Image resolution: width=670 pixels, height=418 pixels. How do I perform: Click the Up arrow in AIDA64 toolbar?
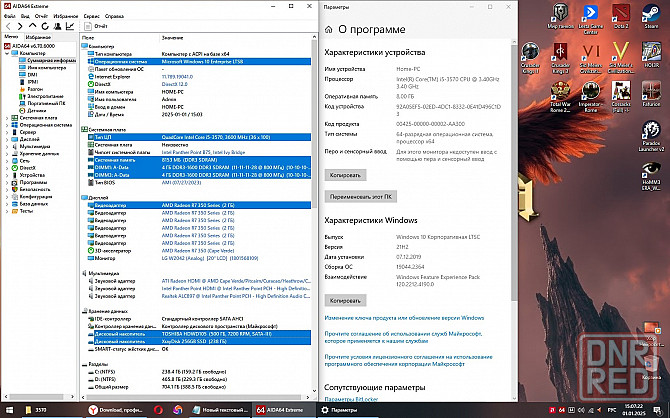pyautogui.click(x=32, y=26)
